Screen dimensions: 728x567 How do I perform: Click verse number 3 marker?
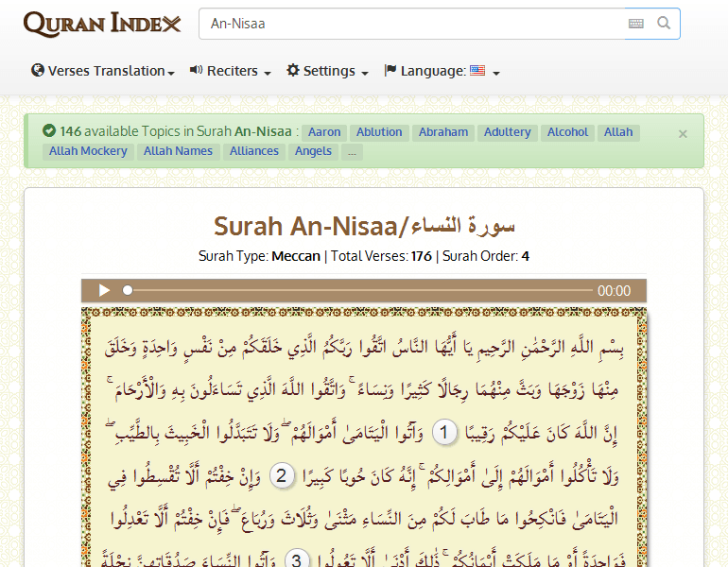[x=296, y=559]
